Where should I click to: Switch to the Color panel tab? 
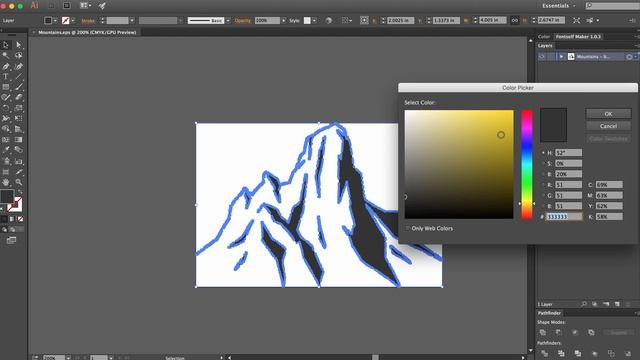click(x=544, y=37)
